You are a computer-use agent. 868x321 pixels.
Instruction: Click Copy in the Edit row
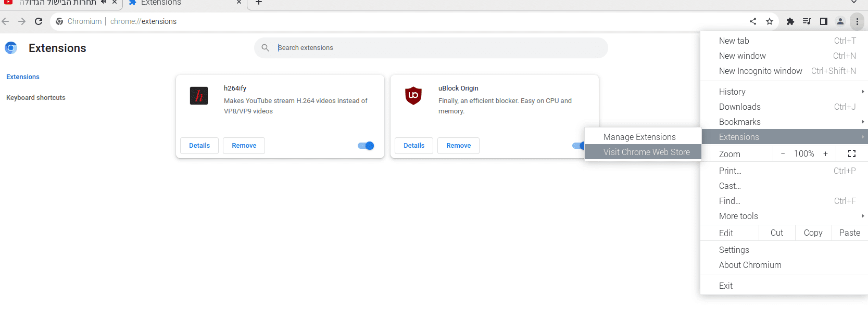[x=813, y=233]
